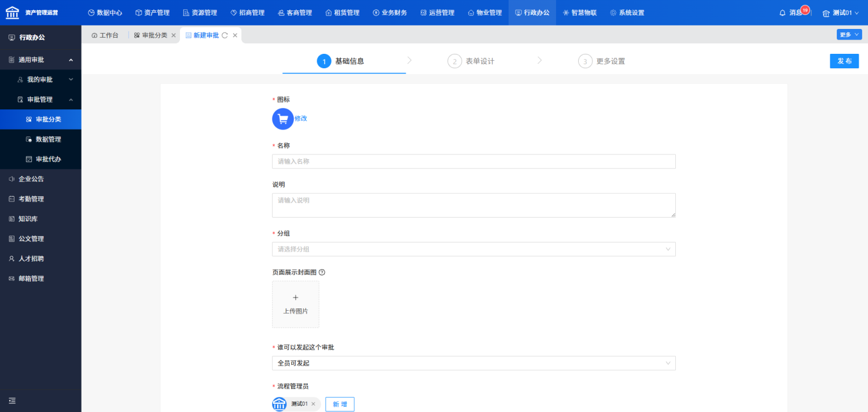Open the 数据中心 top menu
The image size is (868, 412).
[105, 13]
